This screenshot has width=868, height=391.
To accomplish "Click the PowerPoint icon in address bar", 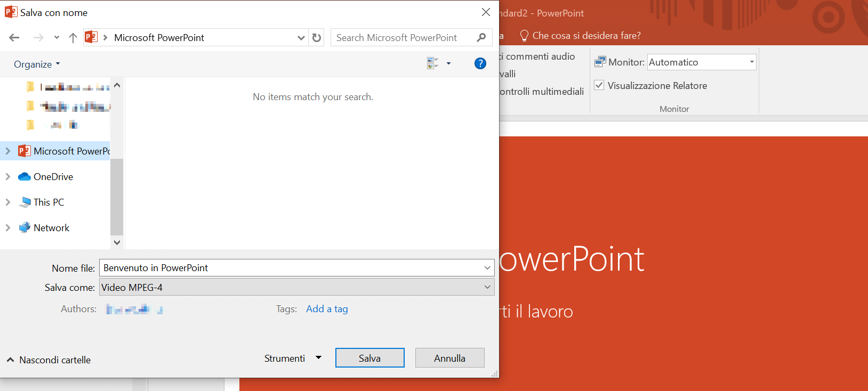I will 91,37.
